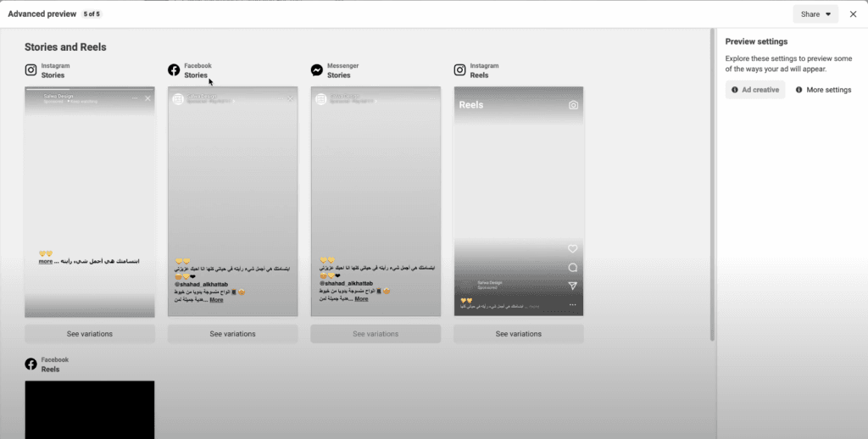The height and width of the screenshot is (439, 868).
Task: Switch to the More settings tab
Action: [x=823, y=90]
